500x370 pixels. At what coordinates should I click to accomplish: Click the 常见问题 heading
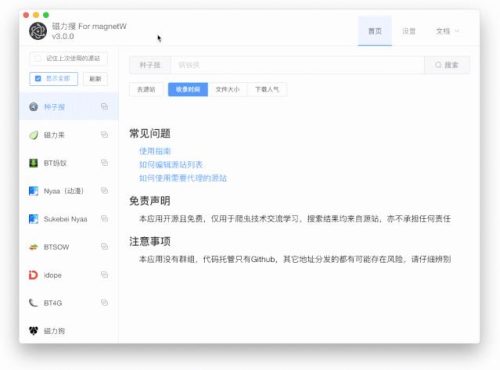pyautogui.click(x=150, y=133)
